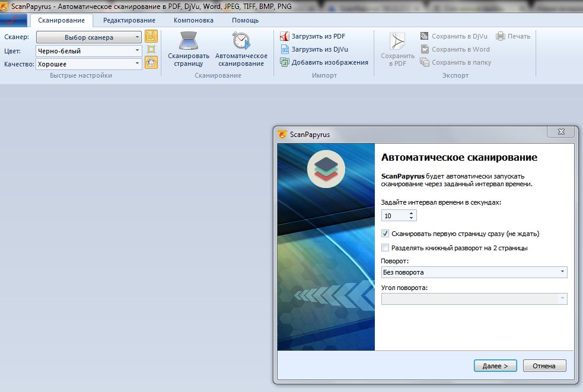Click the 'Импорт' group label
The width and height of the screenshot is (583, 392).
324,75
